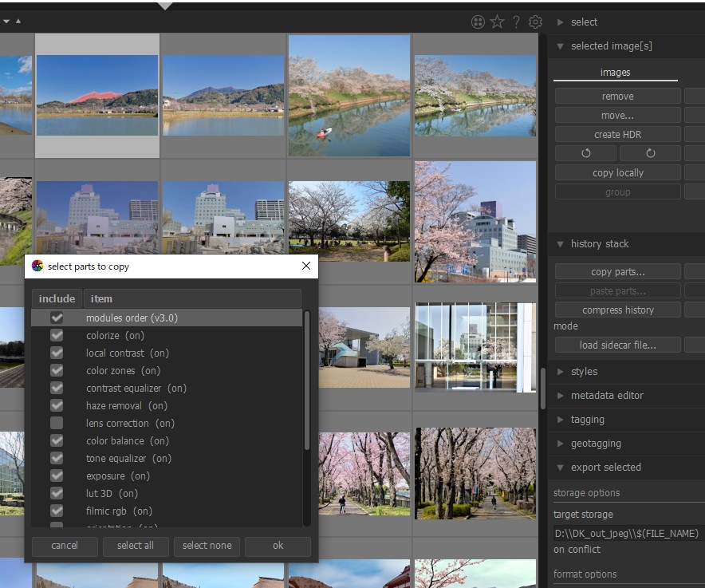Rotate selected images clockwise
The image size is (705, 588).
click(650, 153)
